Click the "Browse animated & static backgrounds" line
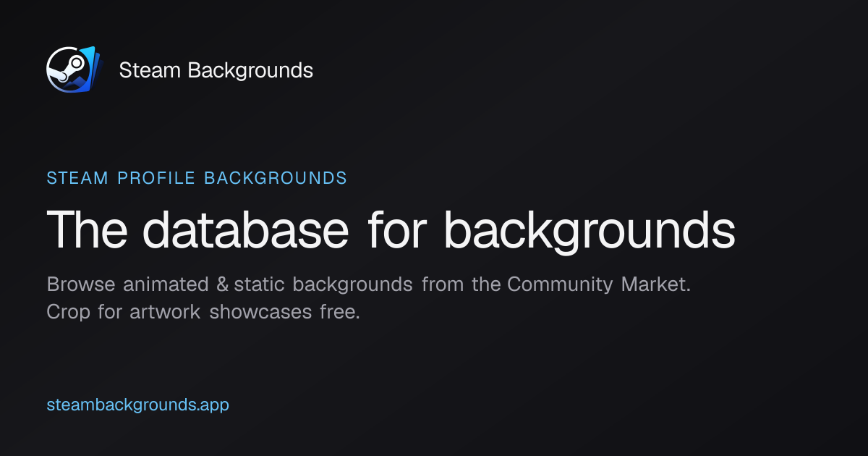Viewport: 868px width, 456px height. (369, 284)
